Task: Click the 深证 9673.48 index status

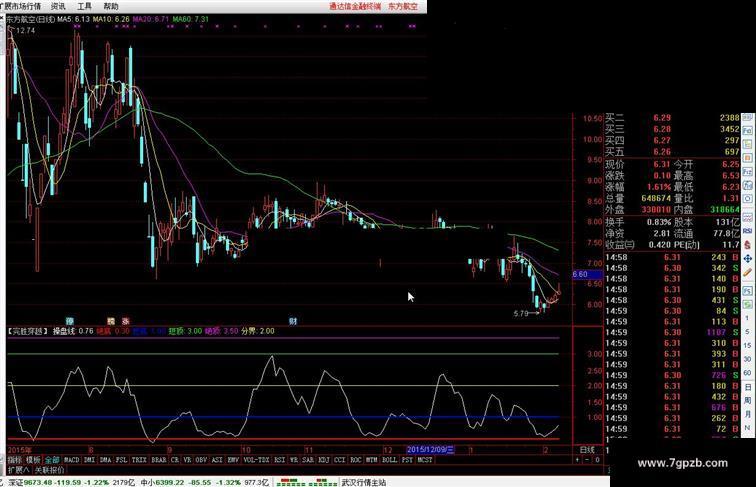Action: pyautogui.click(x=71, y=482)
